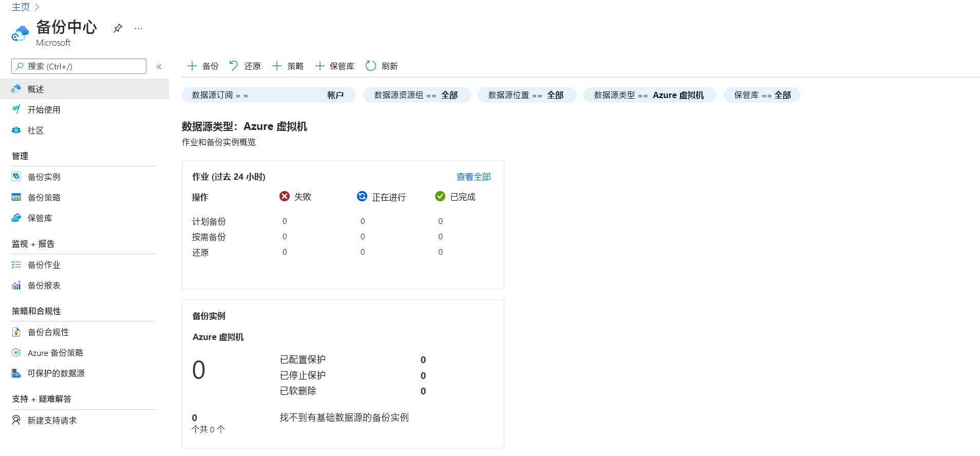Viewport: 980px width, 456px height.
Task: Click the 计划备份 failed count 0
Action: click(x=285, y=221)
